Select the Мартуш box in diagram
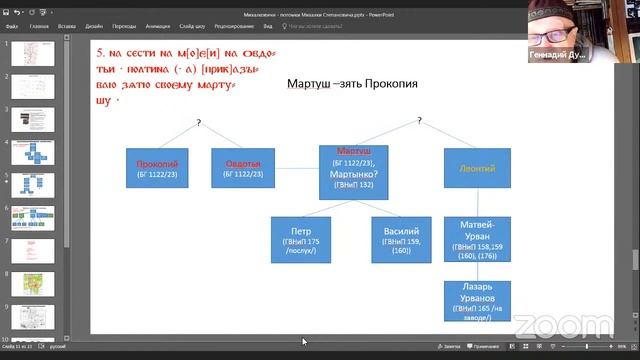The width and height of the screenshot is (640, 360). point(353,172)
